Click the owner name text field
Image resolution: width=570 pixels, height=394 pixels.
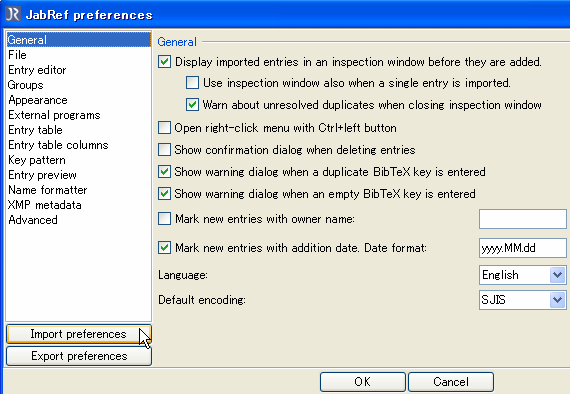click(x=522, y=219)
